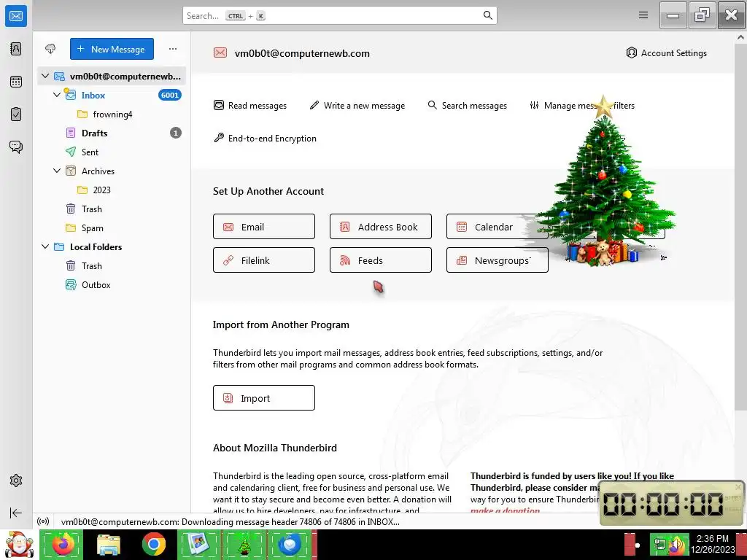Select Local Folders
The width and height of the screenshot is (747, 560).
pyautogui.click(x=112, y=246)
